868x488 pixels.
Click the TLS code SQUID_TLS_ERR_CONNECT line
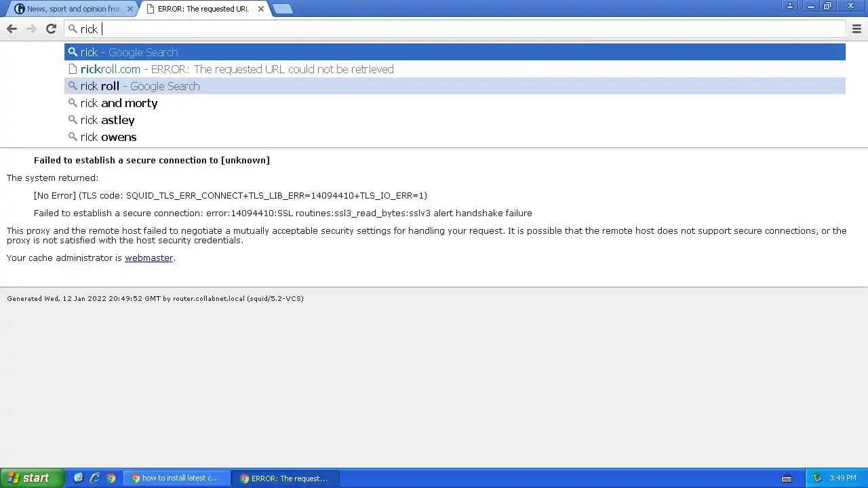coord(231,196)
